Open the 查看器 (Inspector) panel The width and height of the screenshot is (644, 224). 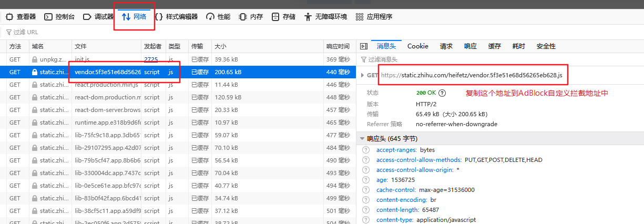(x=21, y=17)
